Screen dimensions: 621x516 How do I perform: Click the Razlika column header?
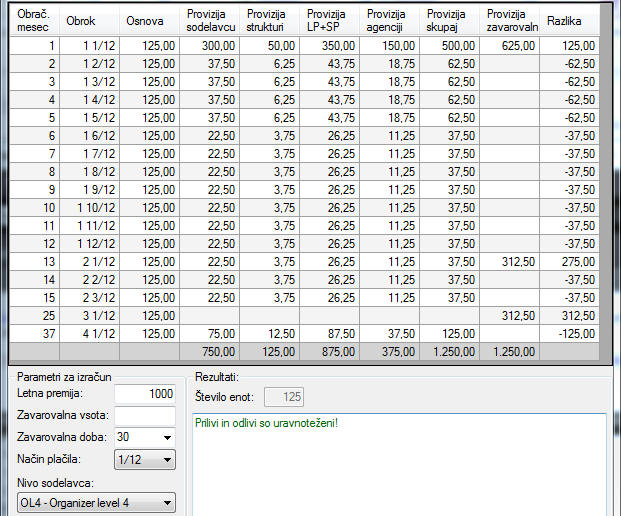coord(569,20)
